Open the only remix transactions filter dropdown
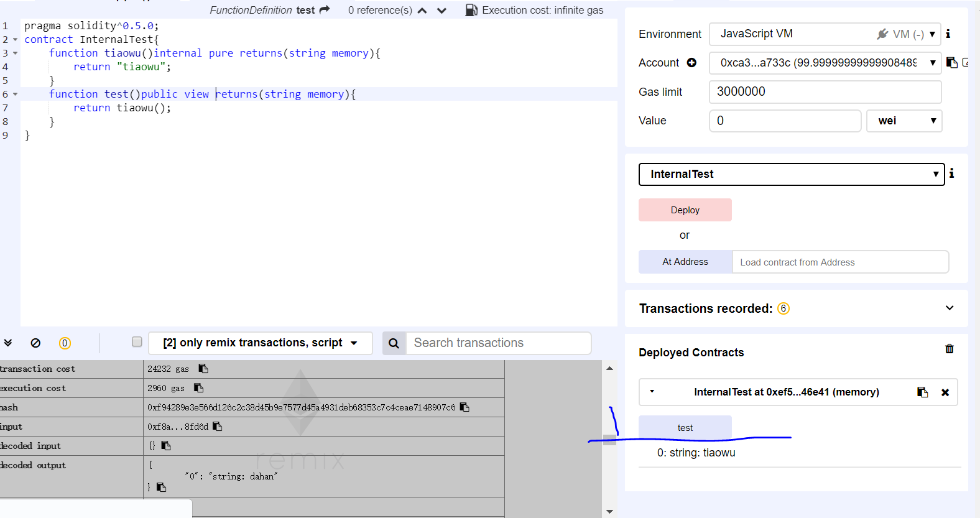980x518 pixels. tap(260, 343)
